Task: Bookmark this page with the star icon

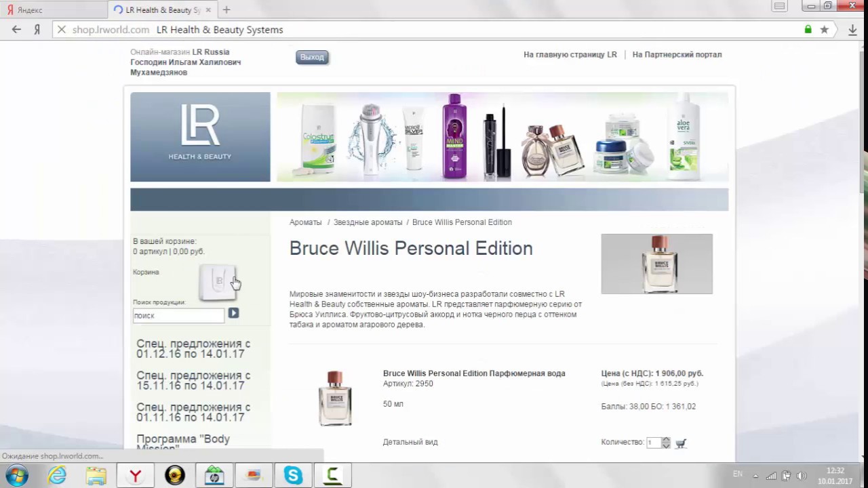Action: [x=824, y=30]
